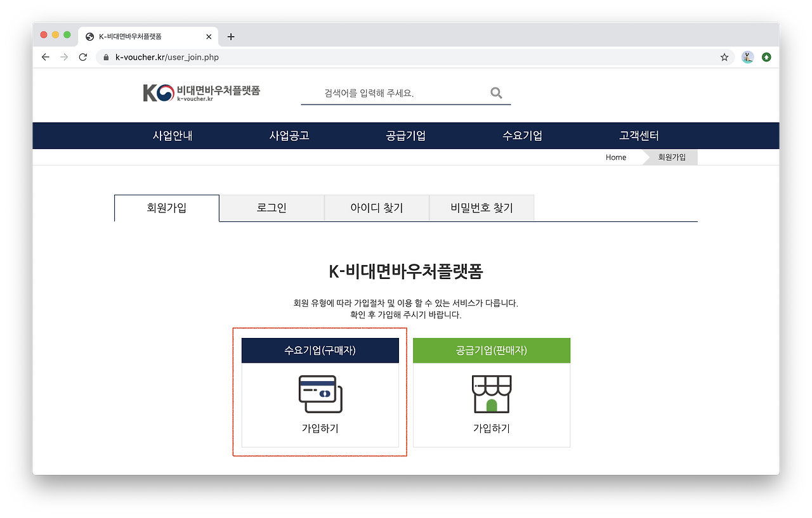Open the Chrome profile avatar
This screenshot has width=812, height=518.
[747, 57]
